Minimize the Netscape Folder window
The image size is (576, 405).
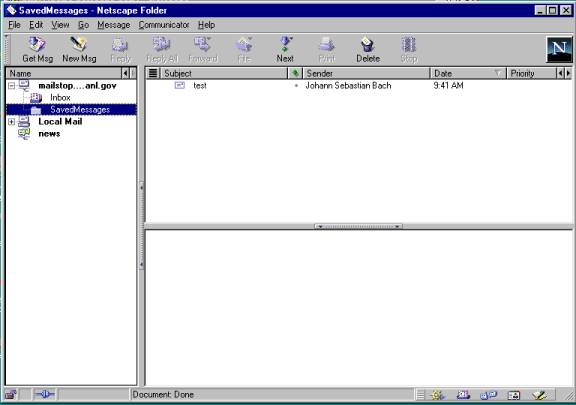click(540, 10)
